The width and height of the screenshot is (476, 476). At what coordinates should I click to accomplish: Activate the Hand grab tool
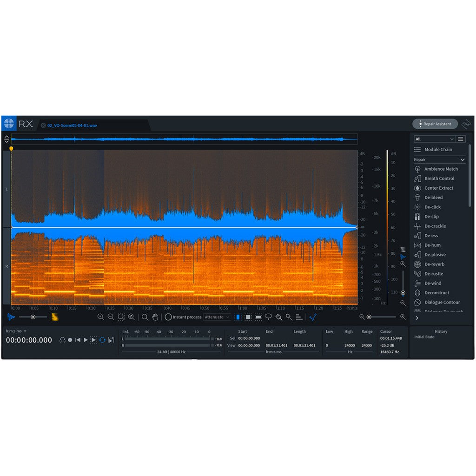(x=155, y=317)
